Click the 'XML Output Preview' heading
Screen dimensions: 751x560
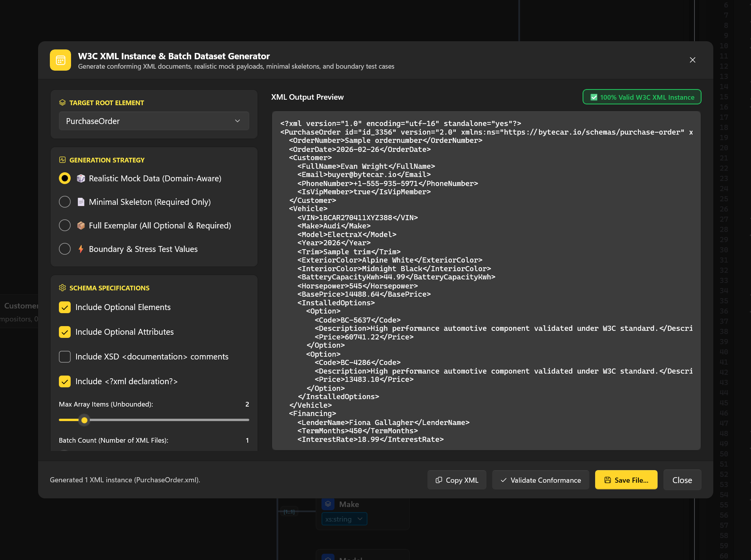(307, 97)
